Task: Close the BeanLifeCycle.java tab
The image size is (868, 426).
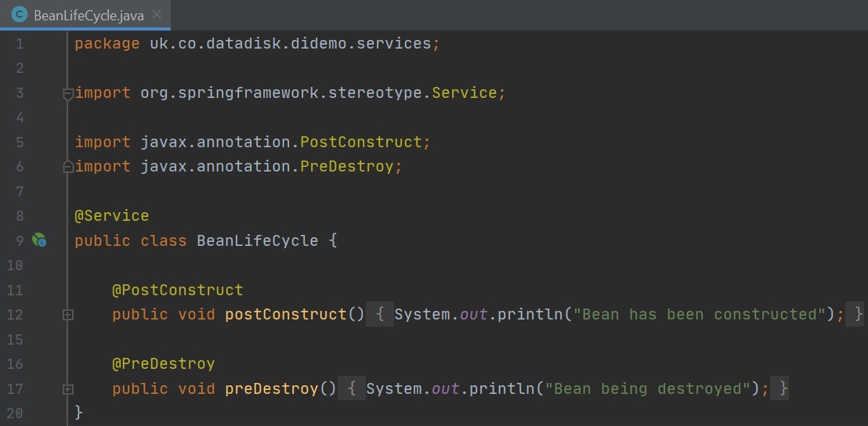Action: [x=157, y=15]
